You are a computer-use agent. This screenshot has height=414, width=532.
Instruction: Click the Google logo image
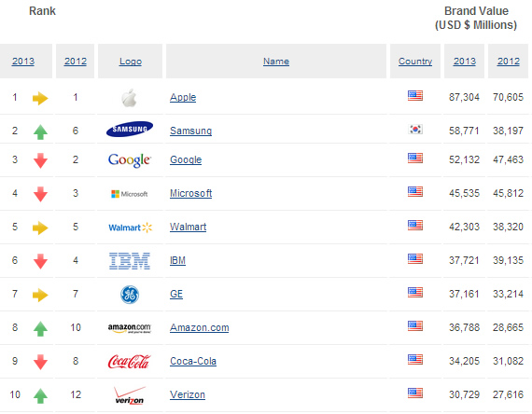130,160
